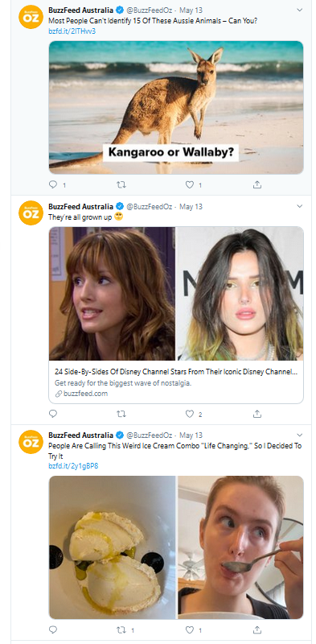Retweet the Aussie Animals quiz tweet
The width and height of the screenshot is (316, 644).
[x=121, y=185]
